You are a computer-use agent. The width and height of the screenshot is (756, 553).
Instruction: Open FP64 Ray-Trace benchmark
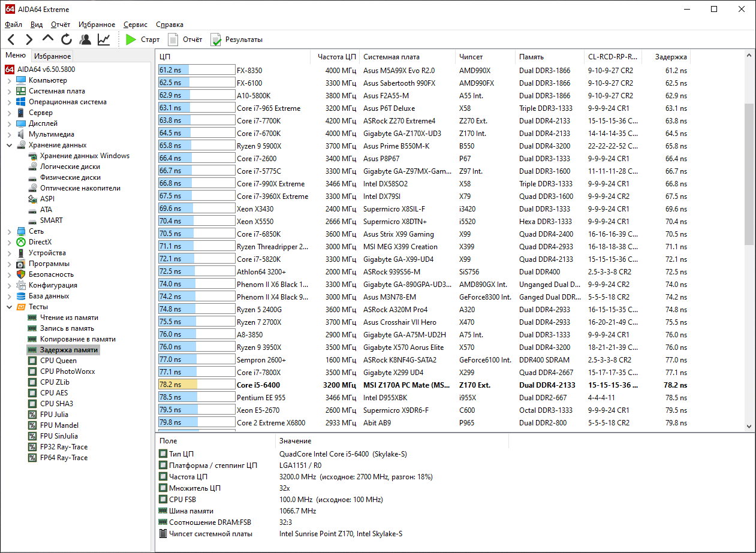coord(64,458)
